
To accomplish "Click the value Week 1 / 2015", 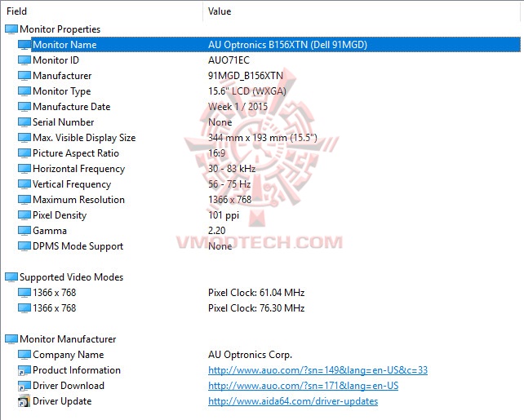I will pos(238,107).
